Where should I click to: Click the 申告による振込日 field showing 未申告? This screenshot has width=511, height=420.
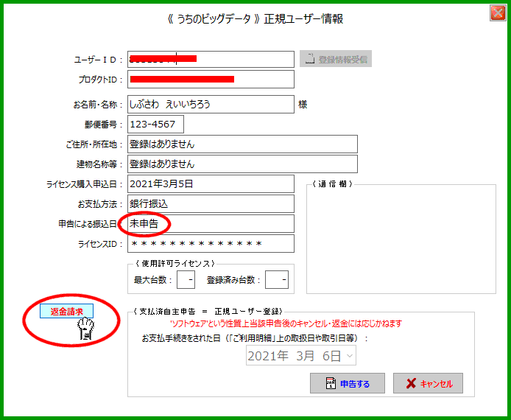[211, 224]
